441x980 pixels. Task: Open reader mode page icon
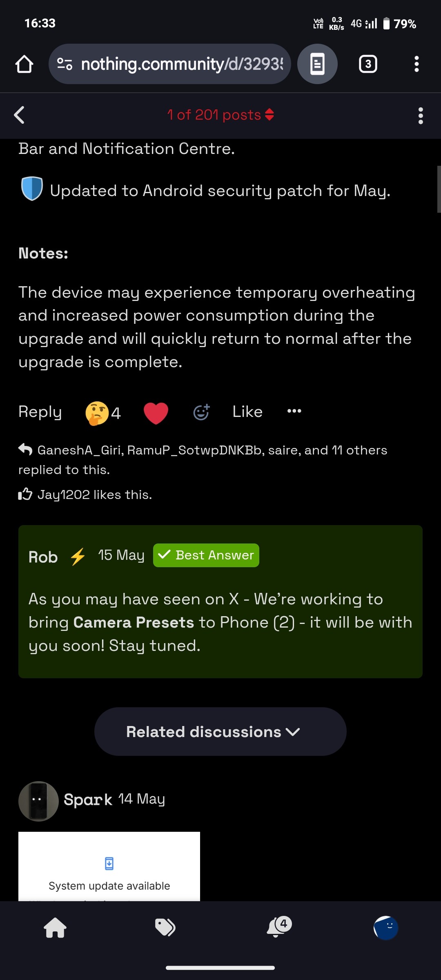pos(317,64)
